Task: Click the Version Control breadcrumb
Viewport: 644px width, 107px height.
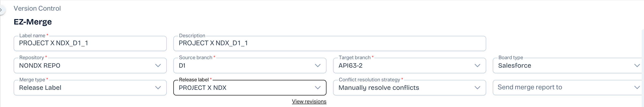Action: pyautogui.click(x=37, y=8)
